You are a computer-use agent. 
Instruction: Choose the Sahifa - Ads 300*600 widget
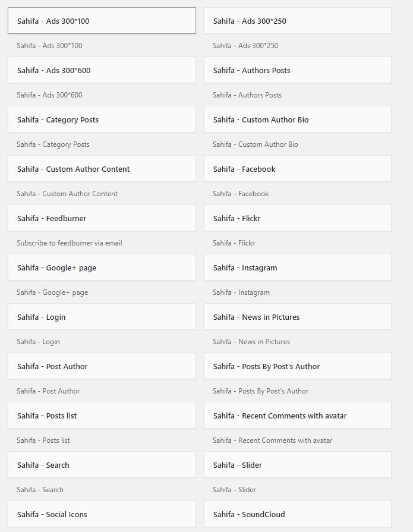click(x=102, y=70)
